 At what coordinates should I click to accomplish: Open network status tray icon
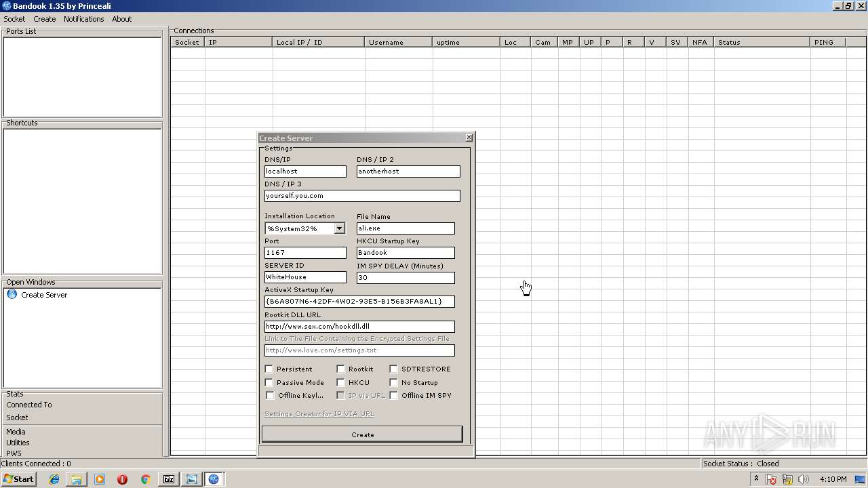click(788, 479)
